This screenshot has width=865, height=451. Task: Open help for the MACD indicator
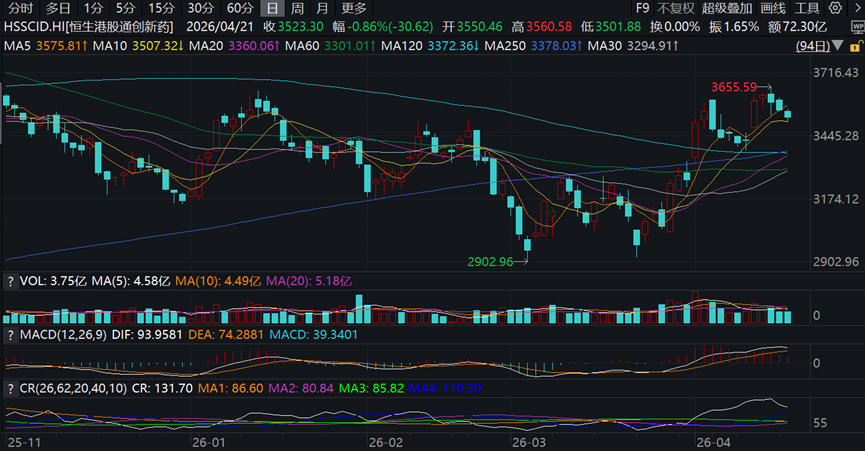pos(10,335)
